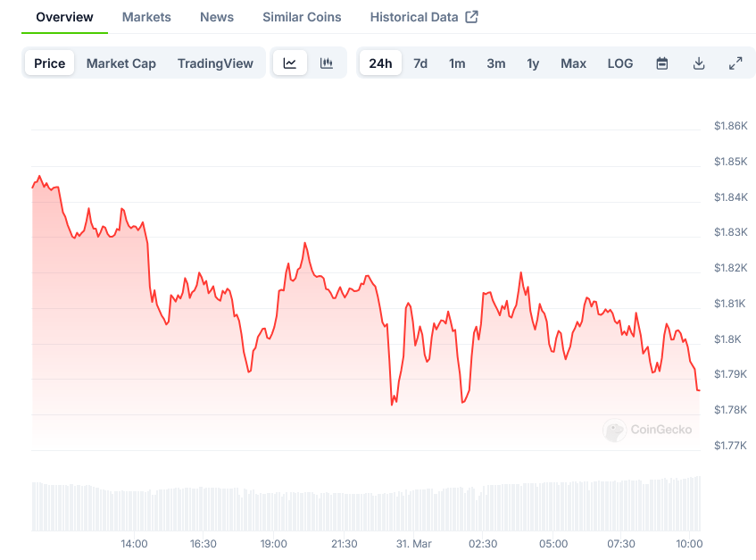Click the $1.83K price axis label
The width and height of the screenshot is (756, 560).
coord(730,232)
